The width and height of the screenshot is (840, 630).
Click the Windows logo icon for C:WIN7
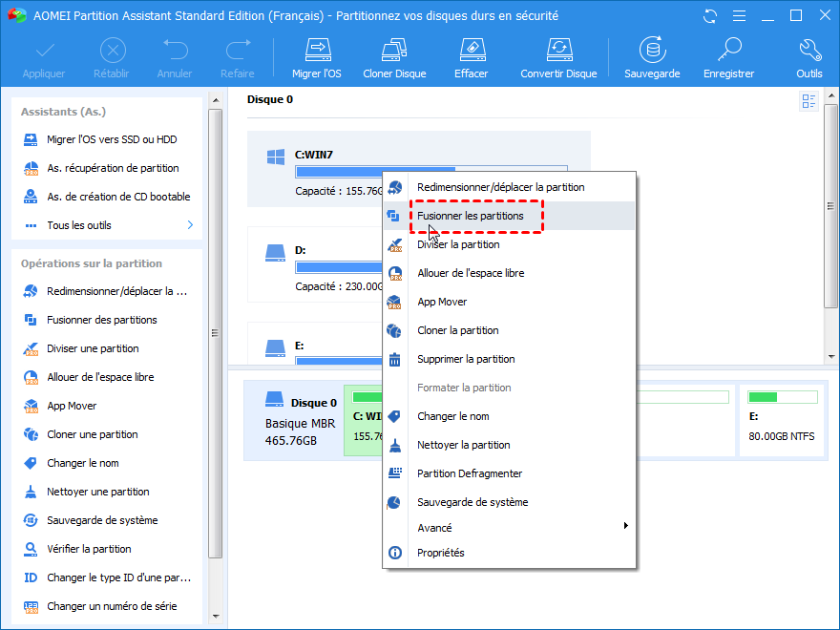pos(276,157)
